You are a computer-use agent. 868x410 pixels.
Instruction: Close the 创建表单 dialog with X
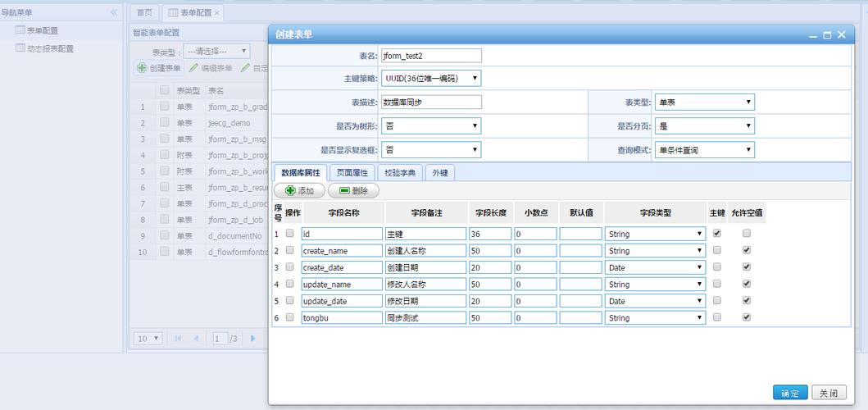tap(842, 35)
